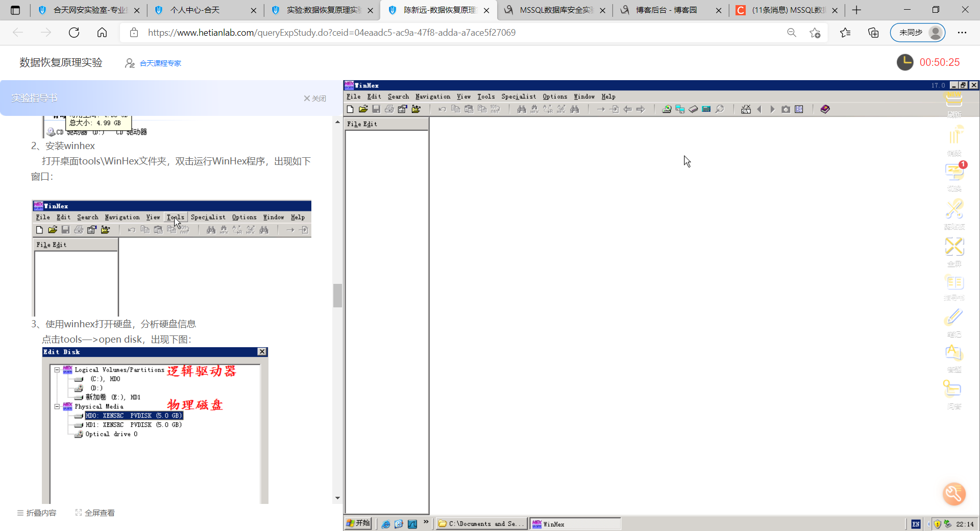Click the 合天课程专家 author link

pyautogui.click(x=160, y=63)
